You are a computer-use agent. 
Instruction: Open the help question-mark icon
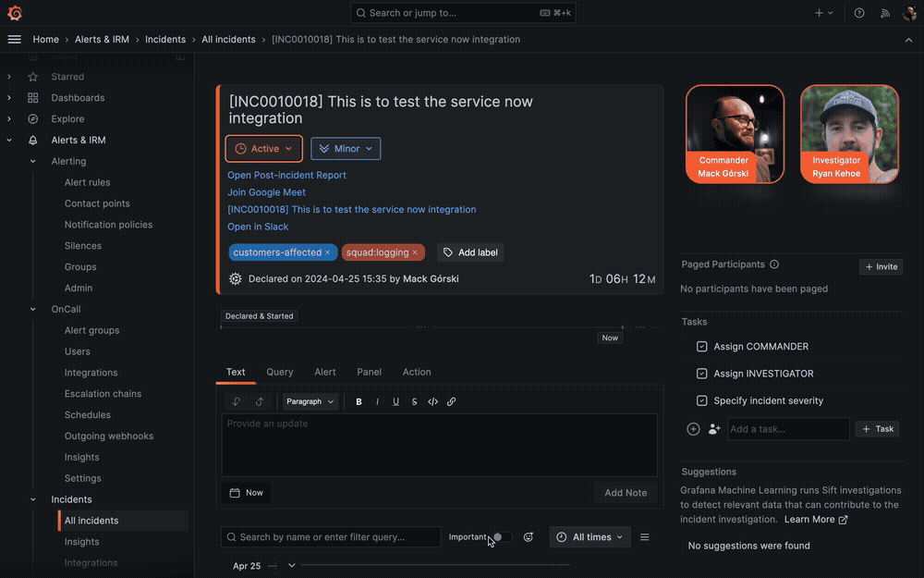tap(859, 13)
